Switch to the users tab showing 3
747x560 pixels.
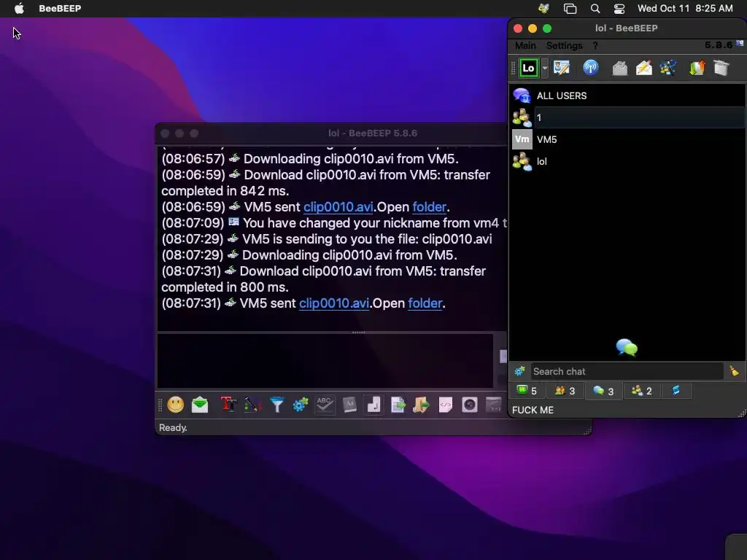[x=565, y=391]
